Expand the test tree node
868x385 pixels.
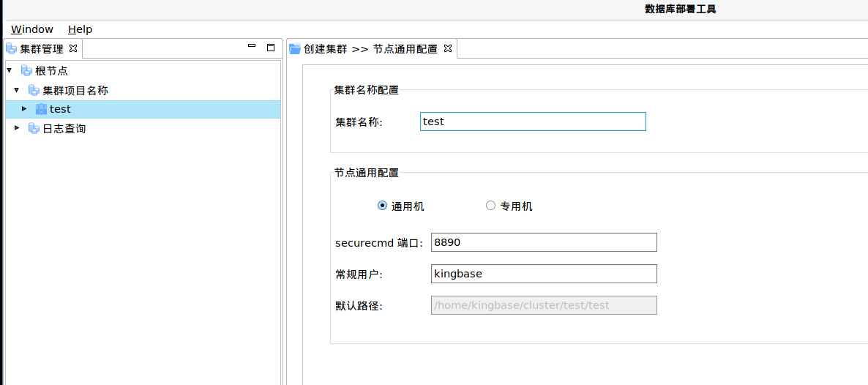click(24, 108)
